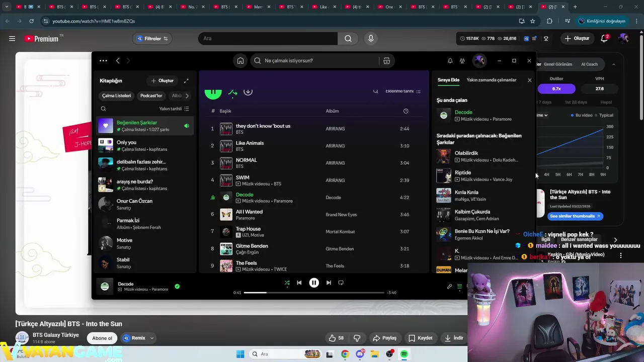644x362 pixels.
Task: Open the Filtreler button on YouTube
Action: [152, 39]
